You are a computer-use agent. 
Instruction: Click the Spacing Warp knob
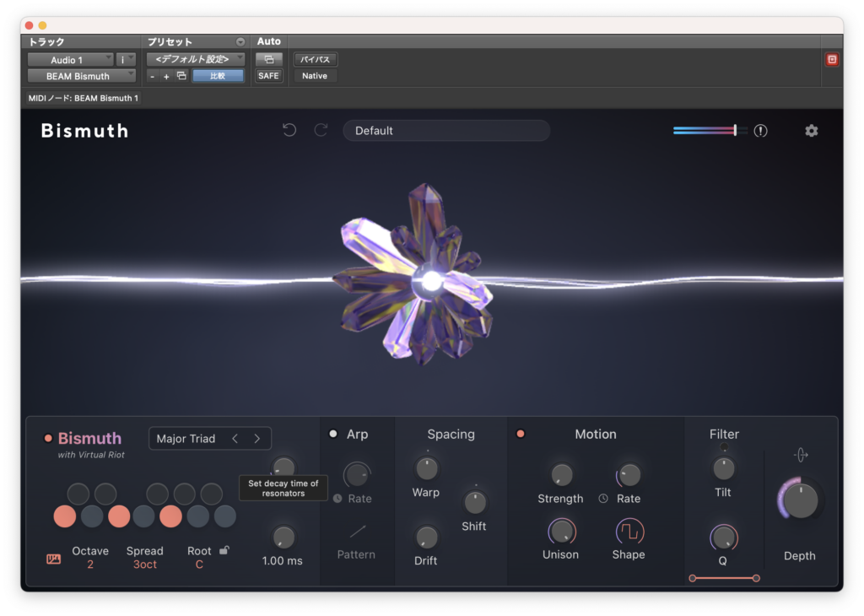coord(426,469)
